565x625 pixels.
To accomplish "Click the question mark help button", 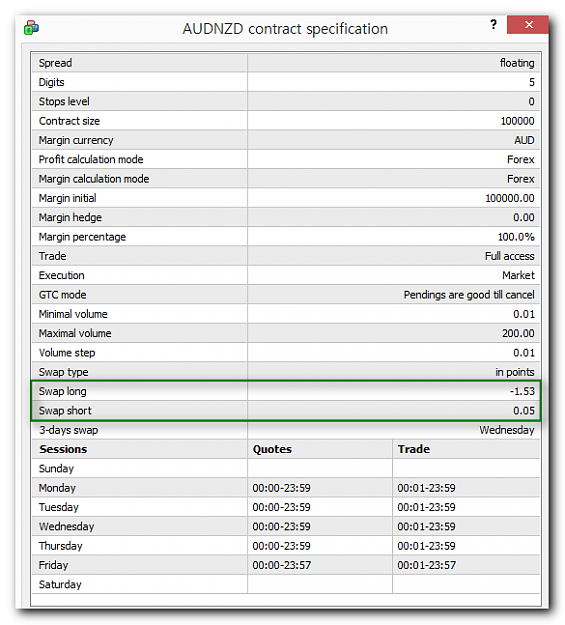I will 494,25.
